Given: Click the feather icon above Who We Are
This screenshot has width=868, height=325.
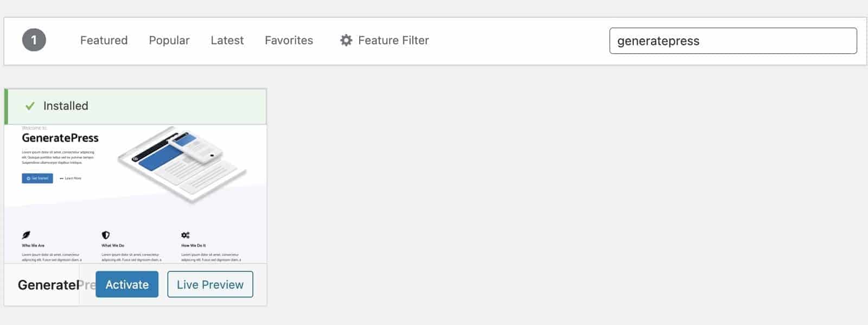Looking at the screenshot, I should click(x=26, y=235).
